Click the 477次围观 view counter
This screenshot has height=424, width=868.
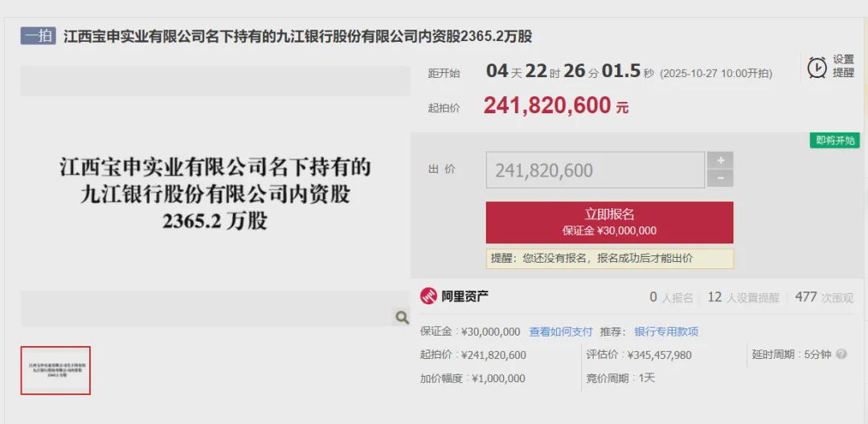[823, 297]
